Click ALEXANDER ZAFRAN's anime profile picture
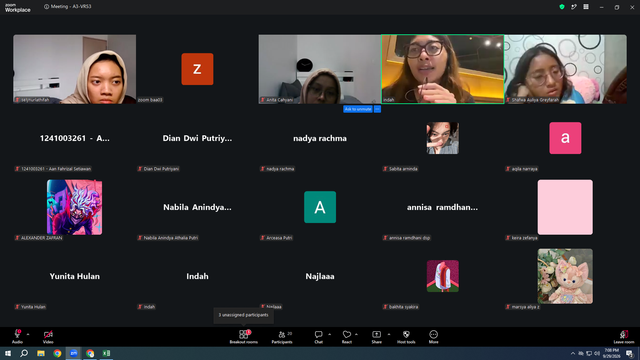This screenshot has width=640, height=360. (x=75, y=207)
